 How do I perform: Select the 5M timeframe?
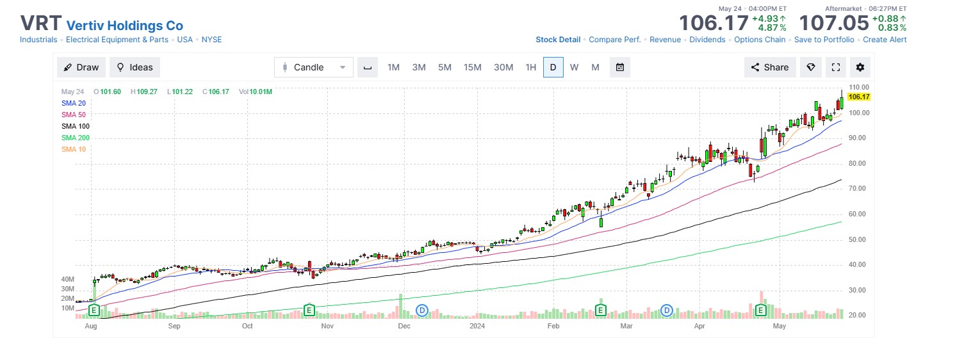coord(445,67)
